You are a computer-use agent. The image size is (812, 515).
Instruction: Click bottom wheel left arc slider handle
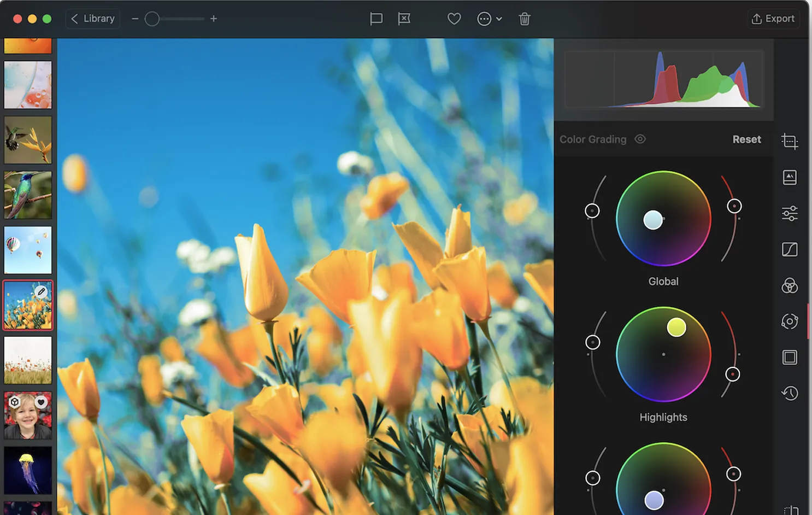[x=593, y=478]
